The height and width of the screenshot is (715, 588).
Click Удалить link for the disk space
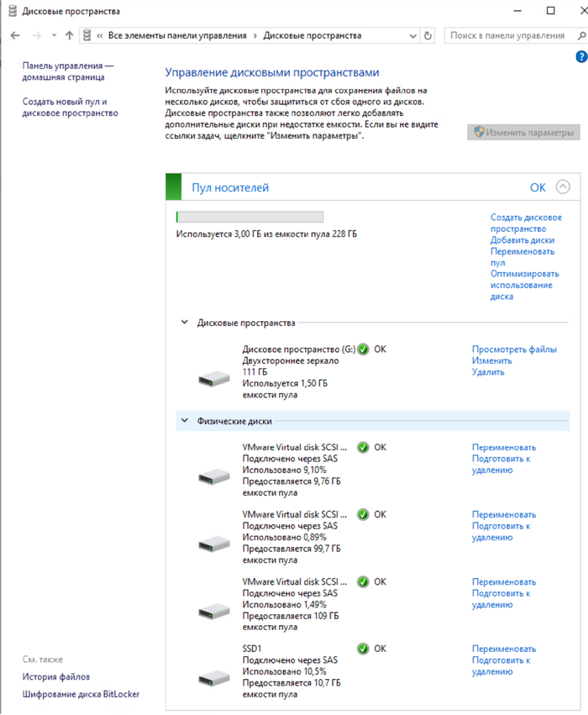pyautogui.click(x=488, y=372)
